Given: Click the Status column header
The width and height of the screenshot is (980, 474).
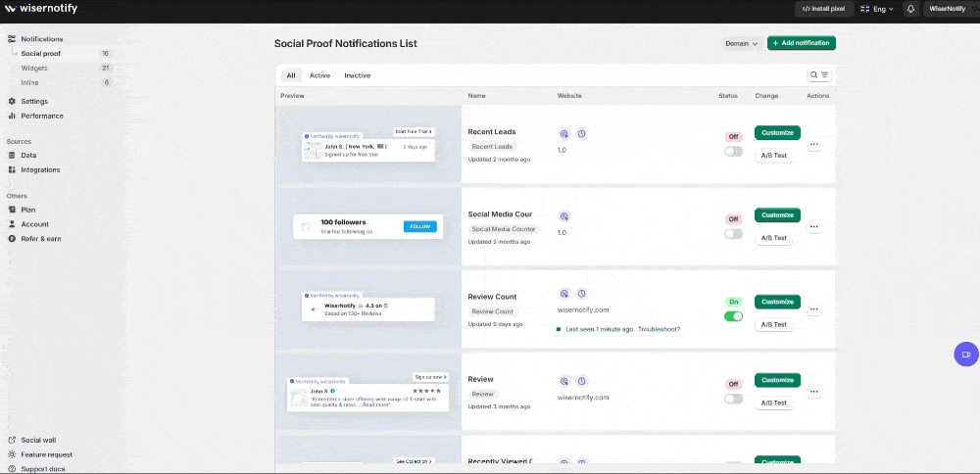Looking at the screenshot, I should pos(728,96).
